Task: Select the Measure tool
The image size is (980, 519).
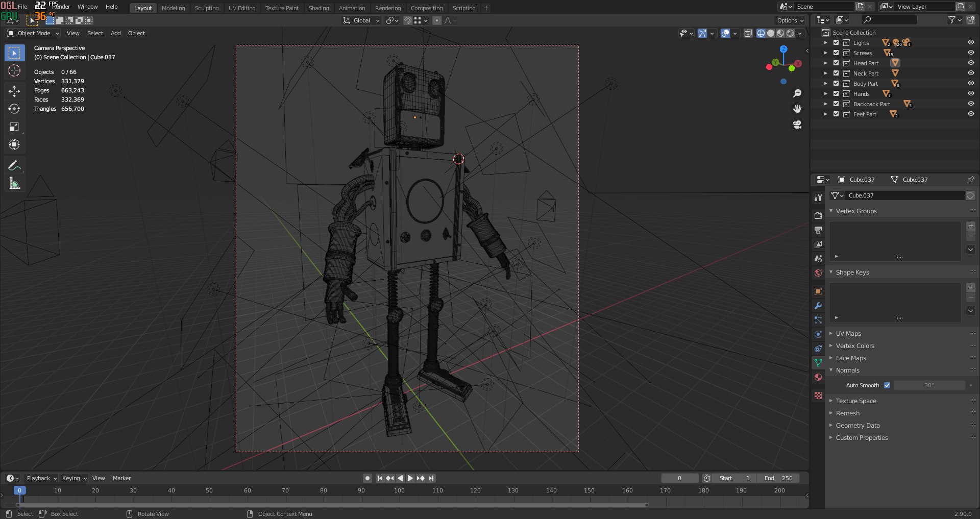Action: [14, 183]
